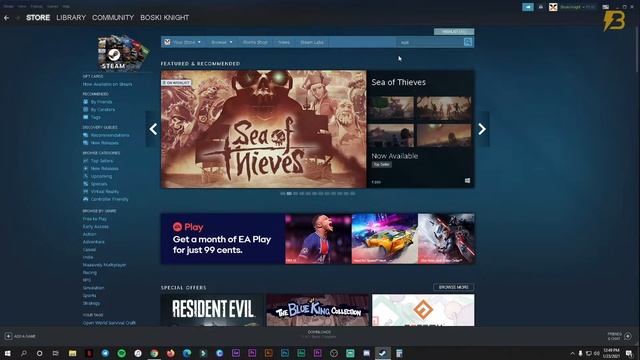Click the By Friends sidebar icon

pyautogui.click(x=86, y=102)
